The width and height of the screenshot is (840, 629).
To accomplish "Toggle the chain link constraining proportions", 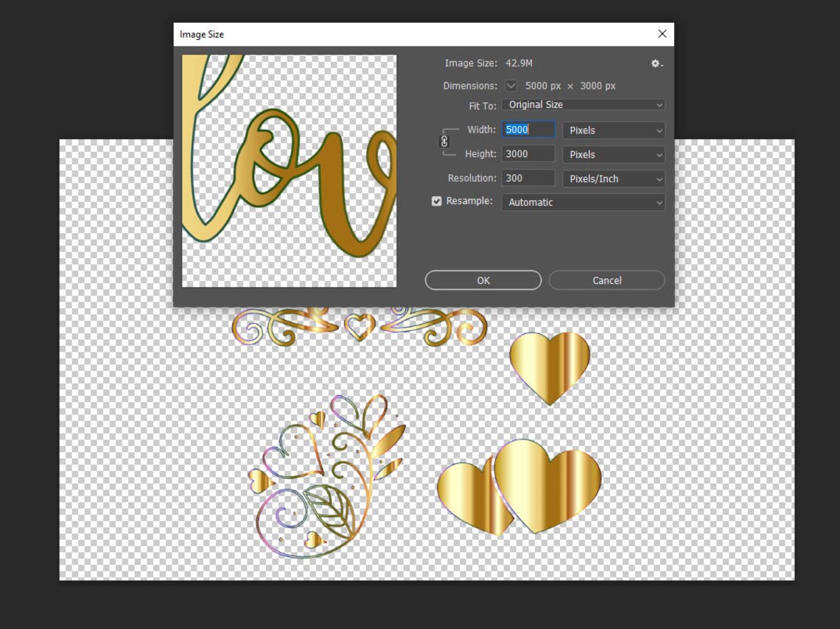I will click(445, 141).
